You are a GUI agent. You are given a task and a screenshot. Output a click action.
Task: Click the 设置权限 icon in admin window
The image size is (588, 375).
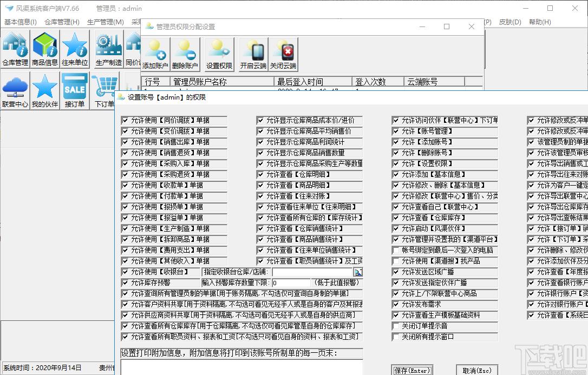point(219,54)
